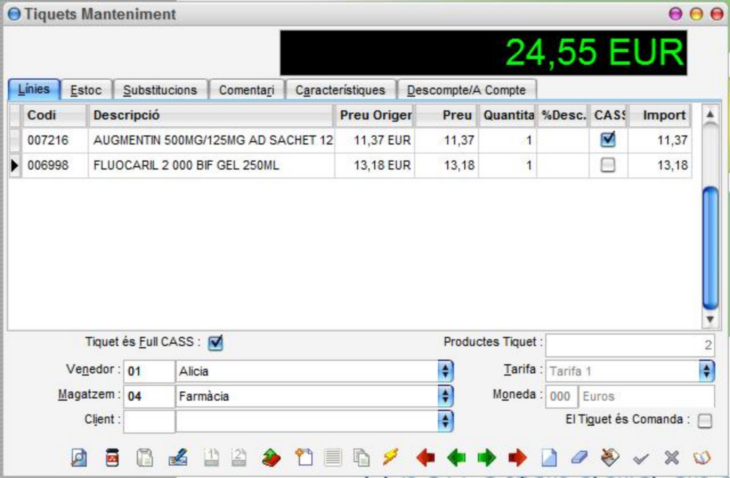Go to previous record with left green arrow
730x478 pixels.
456,458
